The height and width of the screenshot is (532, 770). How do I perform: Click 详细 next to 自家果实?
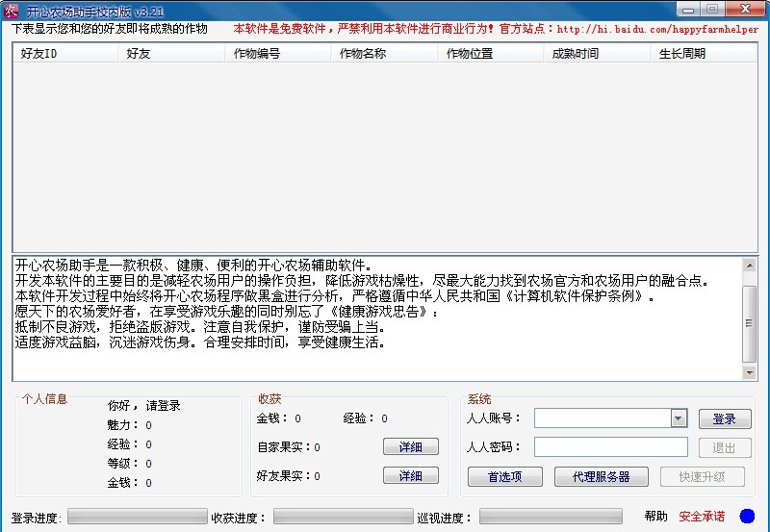411,447
